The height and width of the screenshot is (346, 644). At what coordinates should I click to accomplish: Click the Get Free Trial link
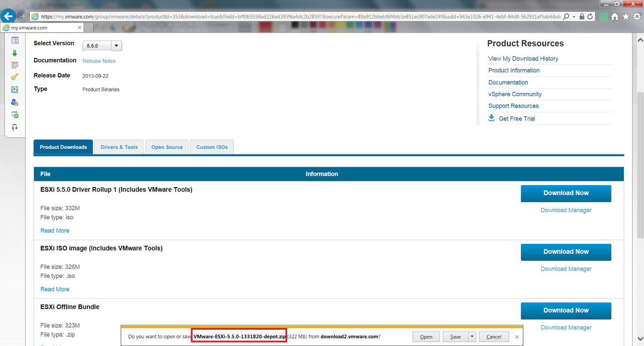click(x=517, y=119)
